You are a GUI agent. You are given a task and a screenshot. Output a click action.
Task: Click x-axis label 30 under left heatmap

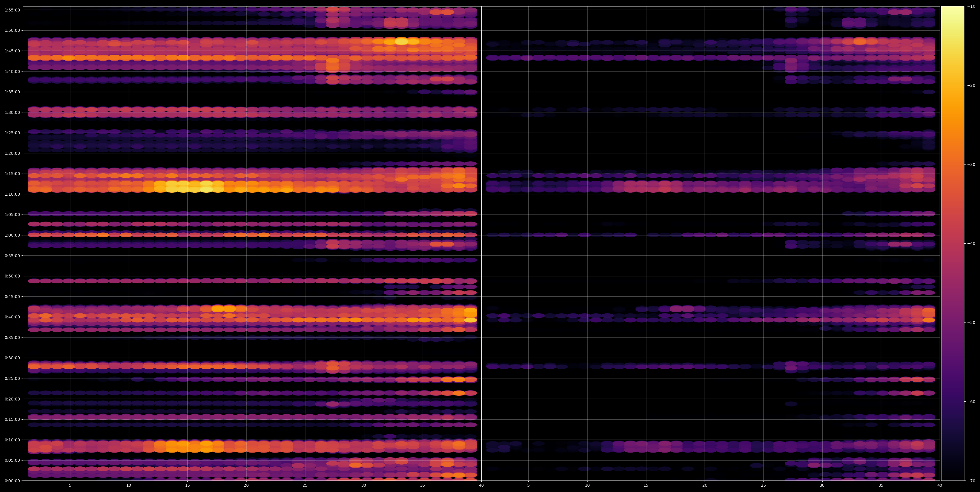click(364, 486)
